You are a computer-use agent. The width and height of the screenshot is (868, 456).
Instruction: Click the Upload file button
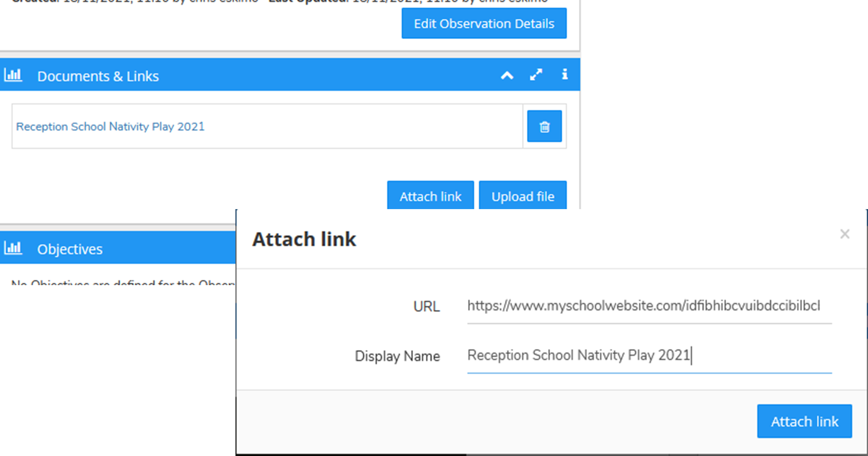click(523, 196)
